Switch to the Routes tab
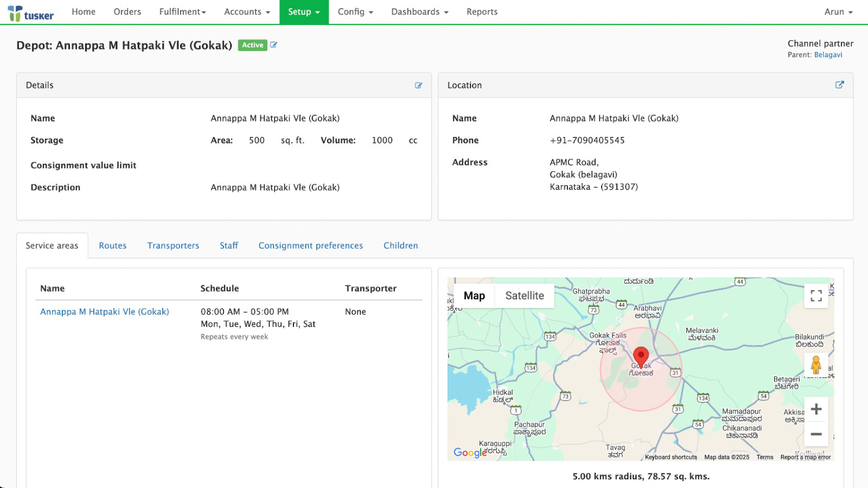Image resolution: width=868 pixels, height=488 pixels. point(112,245)
